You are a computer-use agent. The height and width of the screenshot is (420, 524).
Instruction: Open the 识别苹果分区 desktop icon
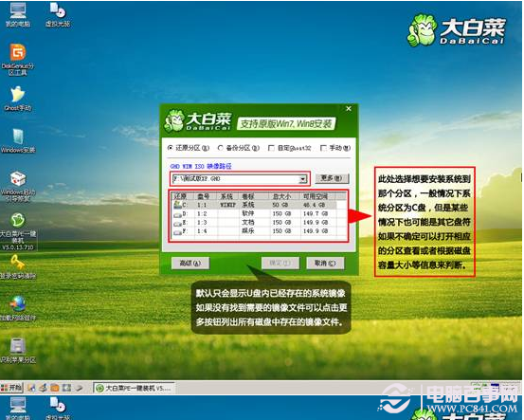pyautogui.click(x=18, y=351)
